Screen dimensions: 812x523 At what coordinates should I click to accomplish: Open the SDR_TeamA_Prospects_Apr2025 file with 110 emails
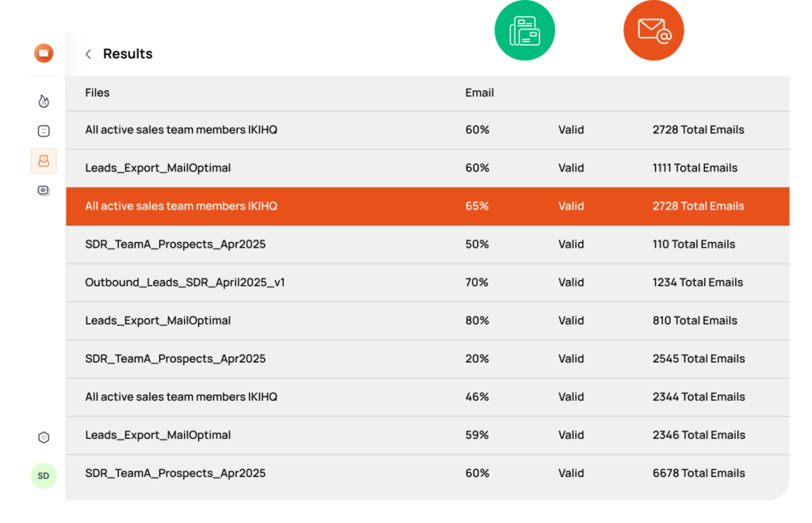[x=175, y=244]
